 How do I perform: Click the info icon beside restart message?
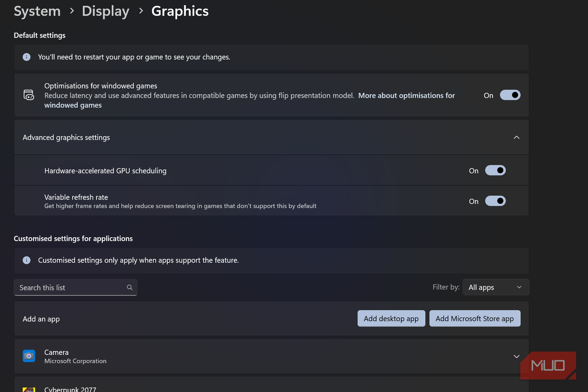click(x=26, y=57)
